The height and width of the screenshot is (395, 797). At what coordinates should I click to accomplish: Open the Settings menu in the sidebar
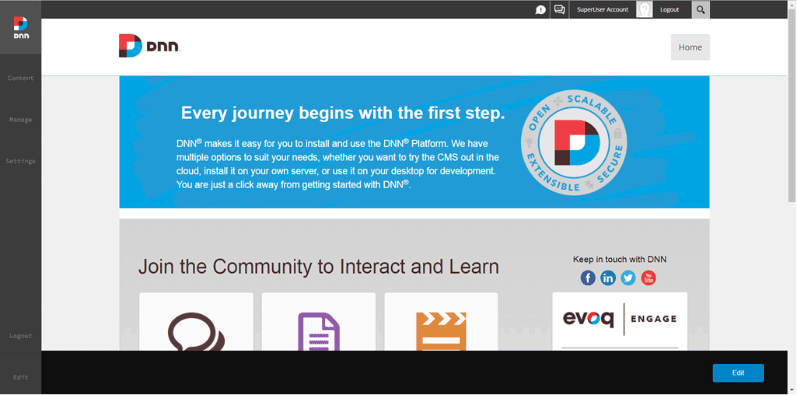21,161
